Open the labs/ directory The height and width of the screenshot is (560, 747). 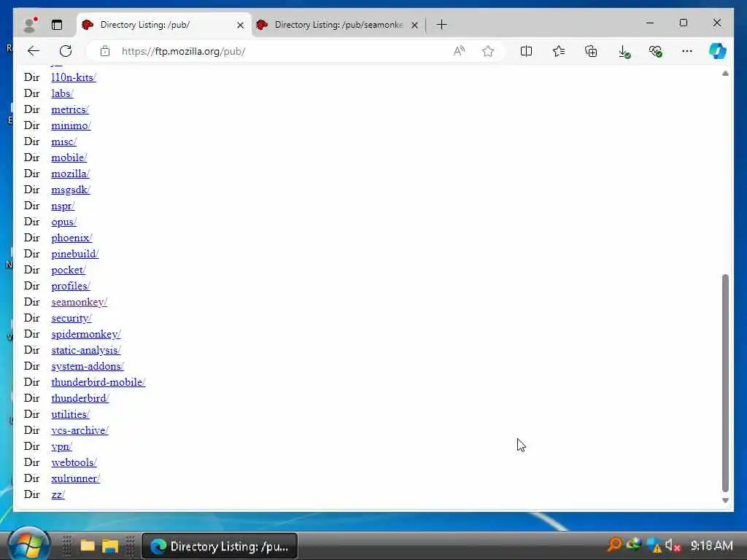point(63,93)
